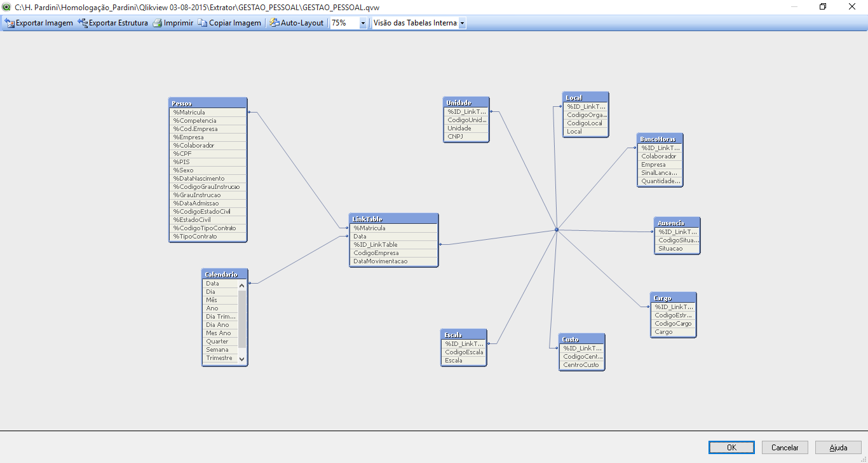Select the Pessoa table header
Screen dimensions: 868x463
(208, 103)
